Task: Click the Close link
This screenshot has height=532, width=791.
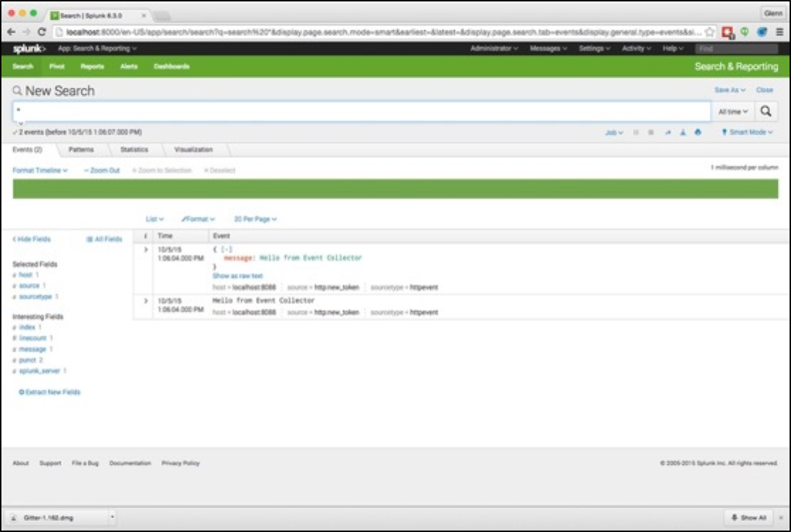Action: point(765,90)
